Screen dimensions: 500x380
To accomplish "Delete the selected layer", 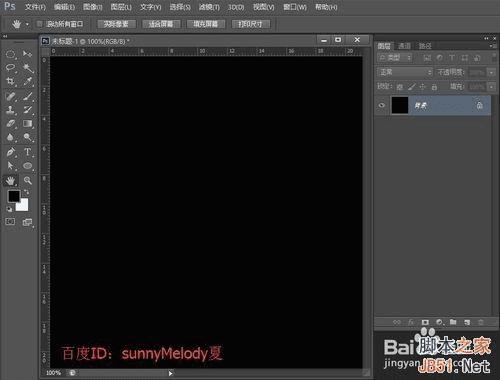I will (x=481, y=322).
